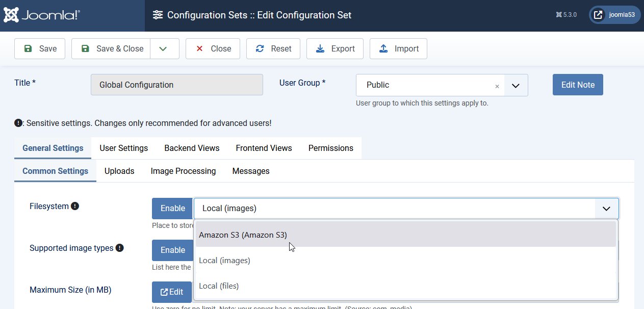The image size is (644, 309).
Task: Select the Uploads subtab
Action: (119, 171)
